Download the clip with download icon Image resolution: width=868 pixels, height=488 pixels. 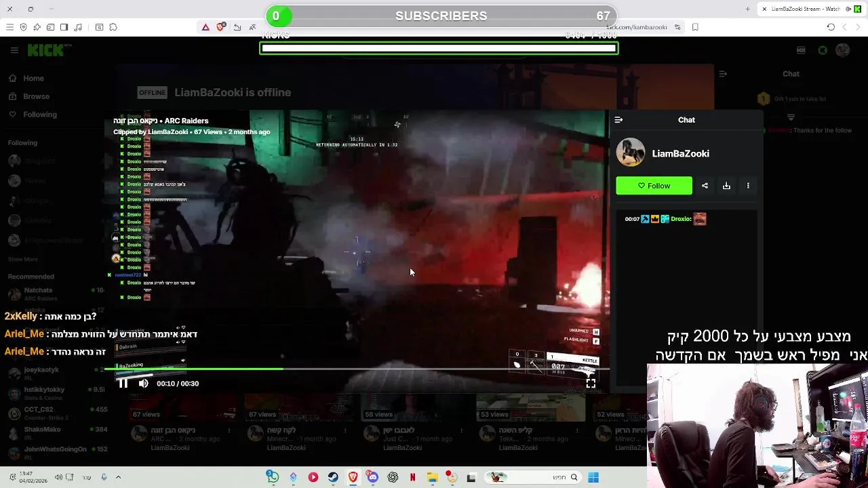(x=726, y=186)
